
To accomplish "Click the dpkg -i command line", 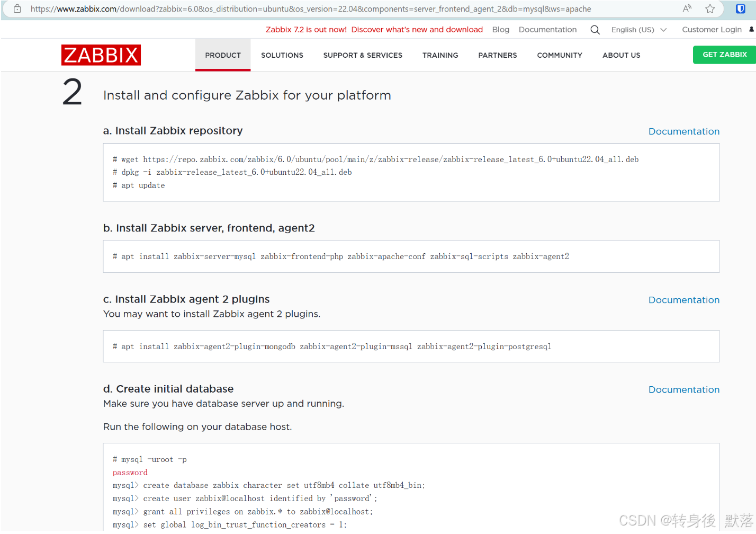I will 232,172.
